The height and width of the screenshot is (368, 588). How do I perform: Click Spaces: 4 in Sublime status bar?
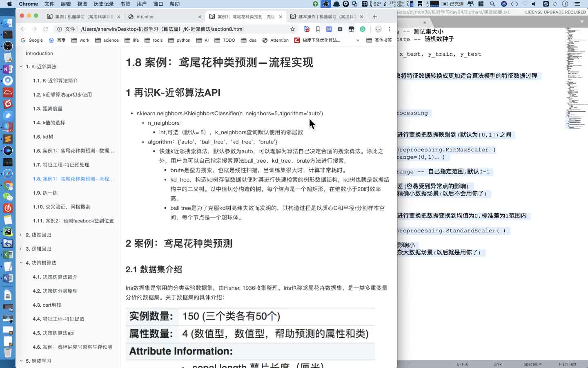point(532,364)
